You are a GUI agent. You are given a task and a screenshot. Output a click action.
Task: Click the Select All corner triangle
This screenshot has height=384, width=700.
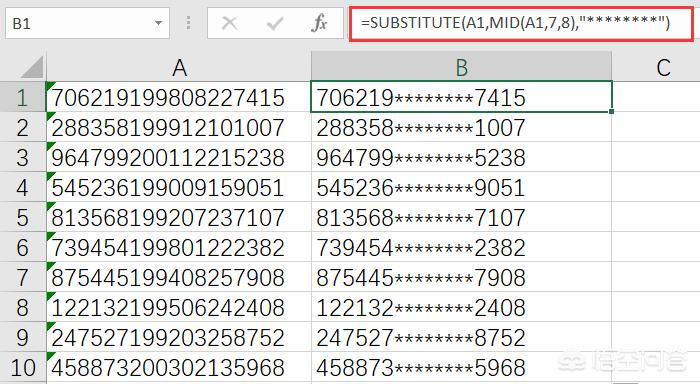click(32, 67)
